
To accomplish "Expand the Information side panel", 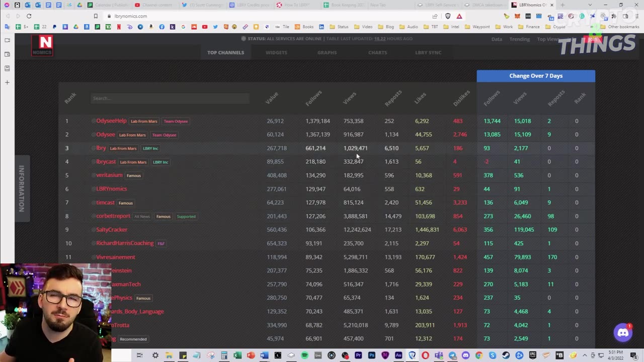I will pos(22,188).
